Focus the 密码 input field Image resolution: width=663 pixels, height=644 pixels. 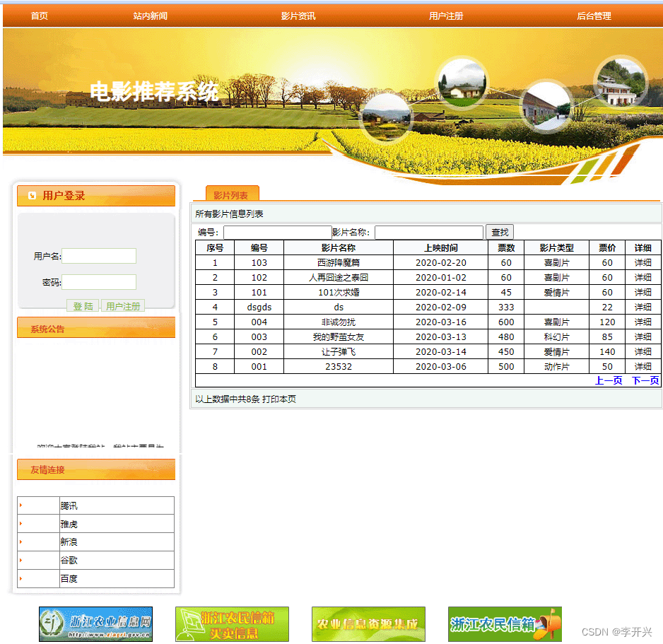[x=99, y=282]
